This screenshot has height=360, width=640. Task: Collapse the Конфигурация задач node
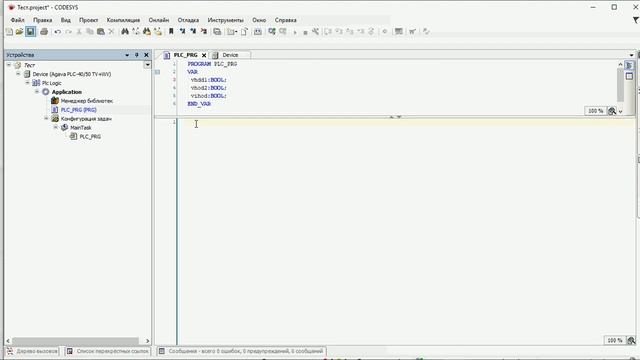point(46,118)
